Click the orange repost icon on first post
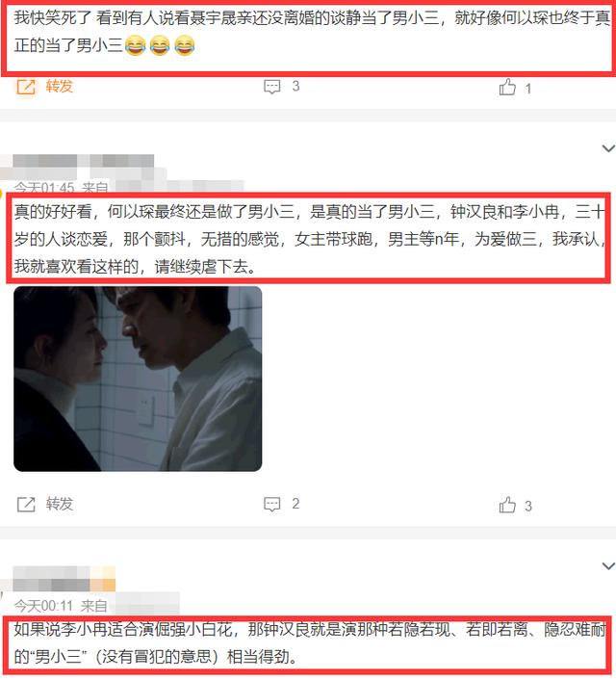The width and height of the screenshot is (616, 680). pos(26,87)
